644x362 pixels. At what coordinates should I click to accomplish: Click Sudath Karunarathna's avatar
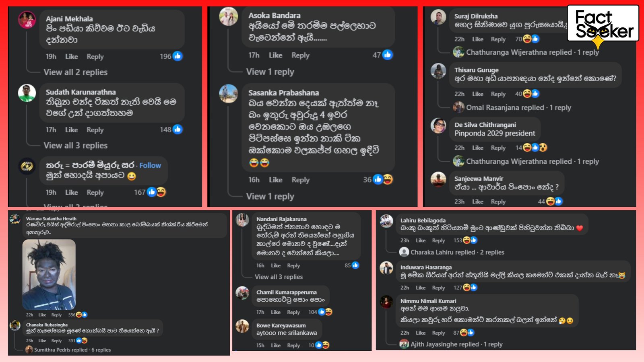click(27, 93)
